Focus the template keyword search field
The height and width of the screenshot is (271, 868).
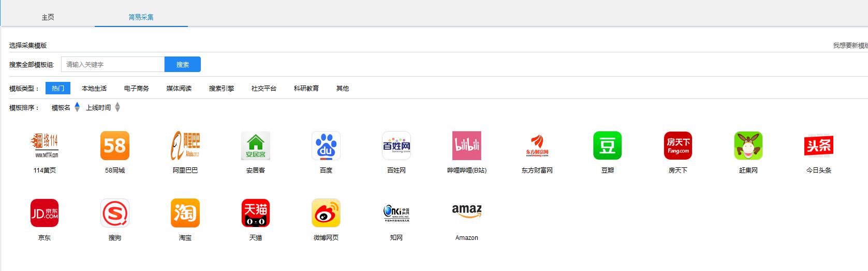point(113,64)
